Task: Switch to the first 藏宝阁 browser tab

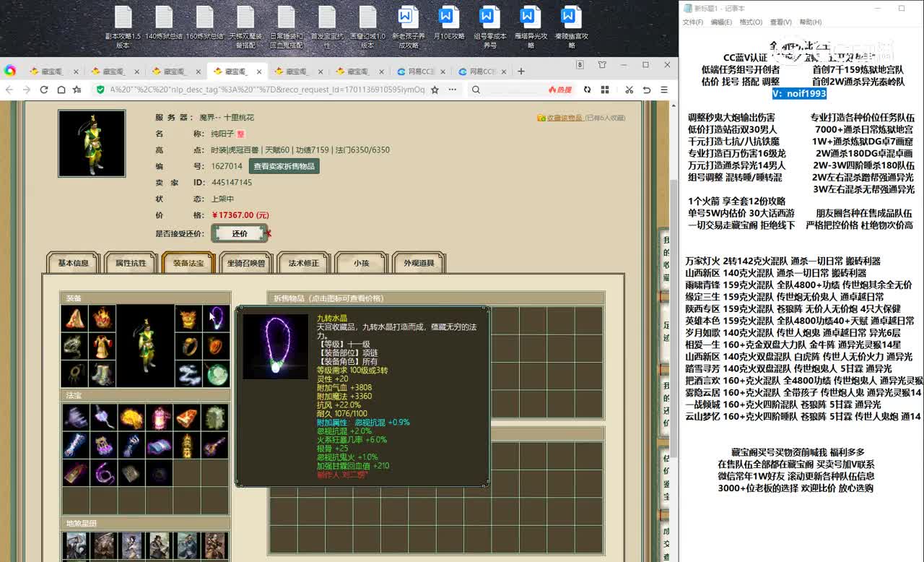Action: click(54, 72)
